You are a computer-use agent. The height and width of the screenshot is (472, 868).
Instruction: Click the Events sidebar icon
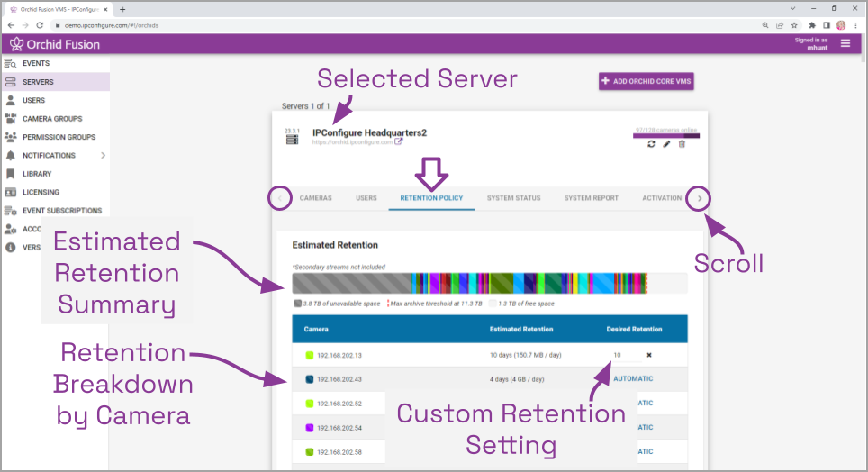click(x=11, y=64)
